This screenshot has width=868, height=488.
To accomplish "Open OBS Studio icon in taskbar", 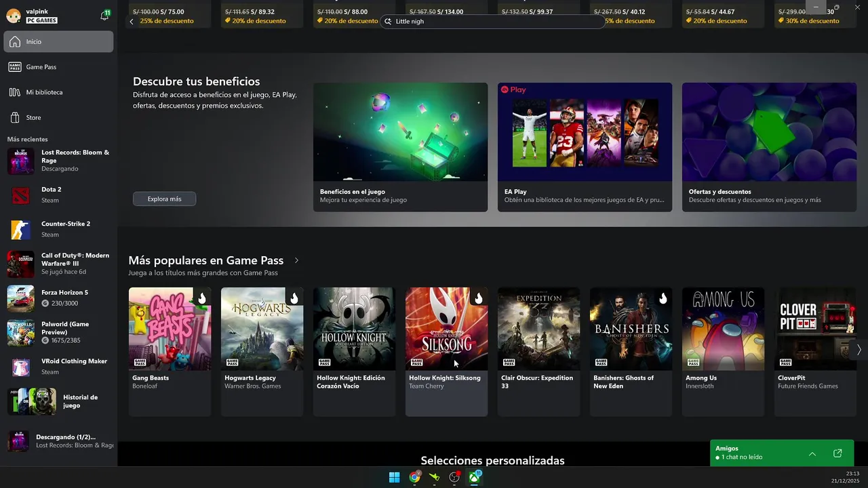I will [x=454, y=477].
